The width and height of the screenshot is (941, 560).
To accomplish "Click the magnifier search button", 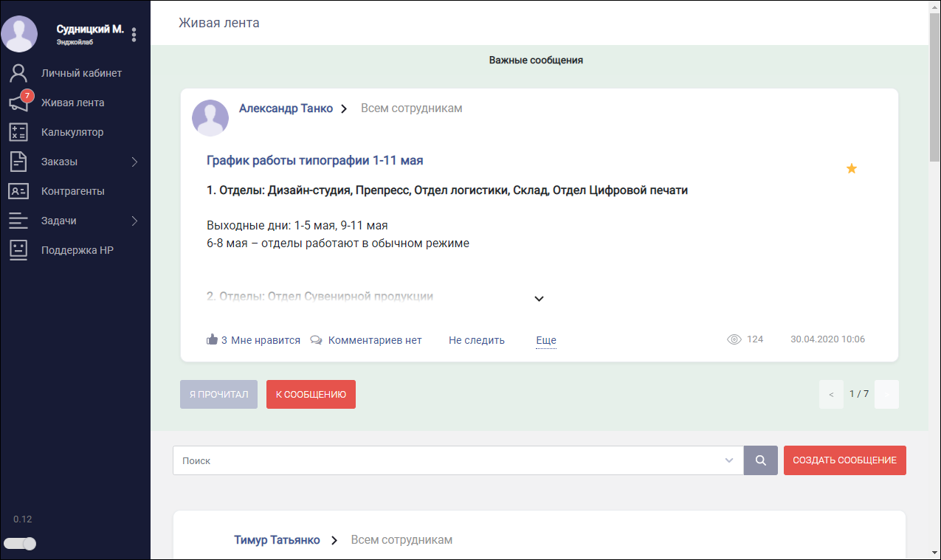I will tap(761, 460).
